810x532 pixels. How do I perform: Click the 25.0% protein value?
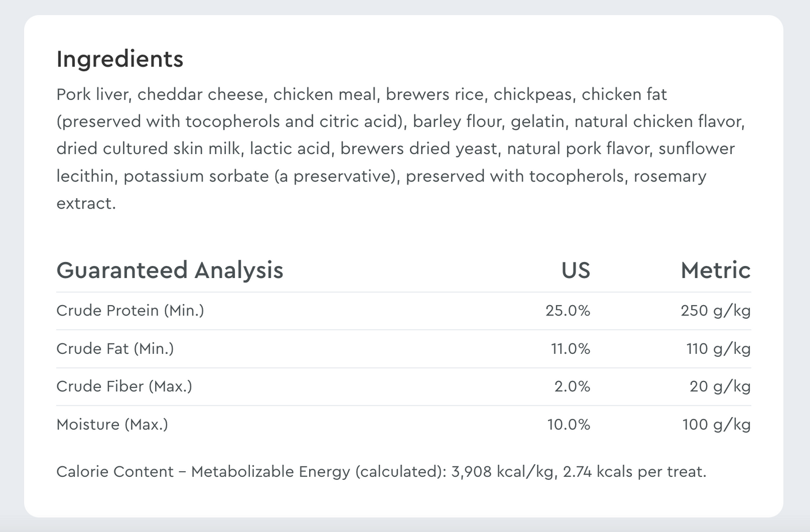tap(568, 311)
